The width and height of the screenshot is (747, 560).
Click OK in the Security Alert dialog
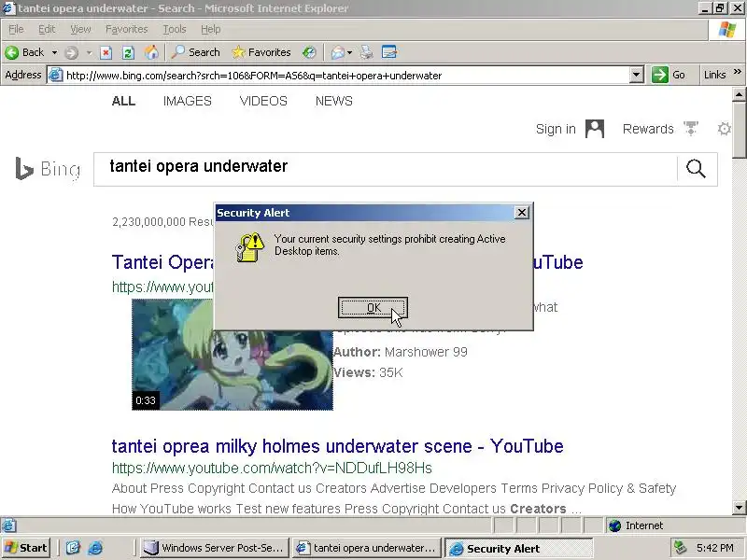pos(373,308)
